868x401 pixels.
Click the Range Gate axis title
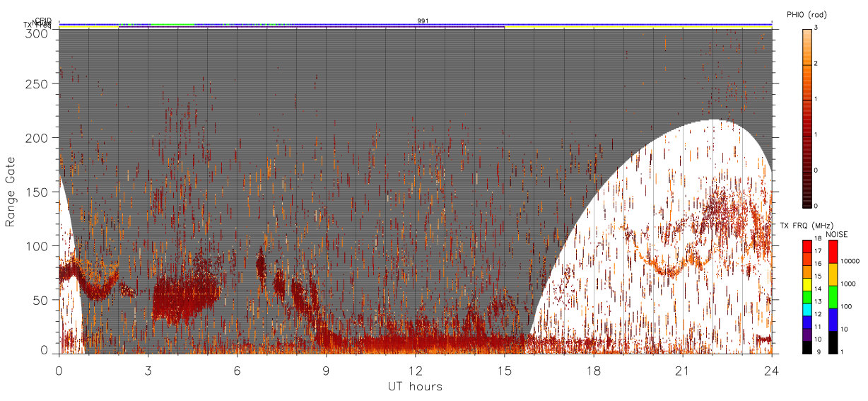11,191
